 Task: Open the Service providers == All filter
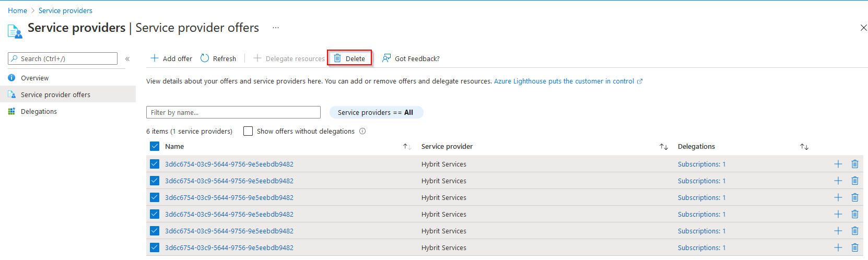376,112
